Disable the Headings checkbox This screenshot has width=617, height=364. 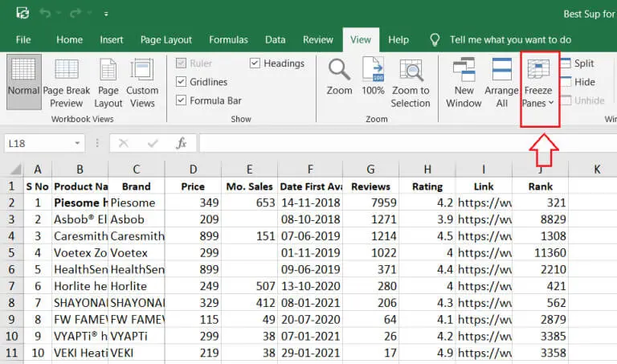[255, 63]
